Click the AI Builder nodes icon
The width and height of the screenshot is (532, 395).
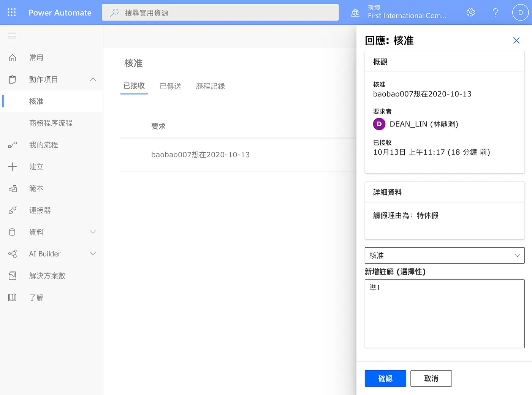pyautogui.click(x=13, y=254)
